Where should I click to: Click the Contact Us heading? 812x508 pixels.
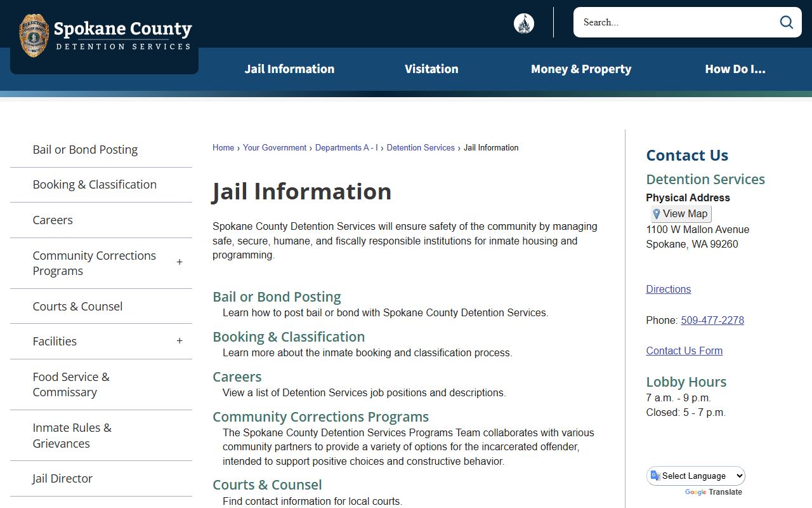[x=687, y=156]
